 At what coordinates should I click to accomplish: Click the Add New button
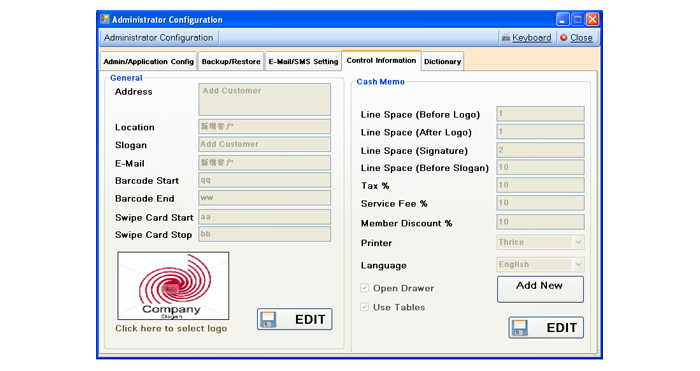click(540, 289)
